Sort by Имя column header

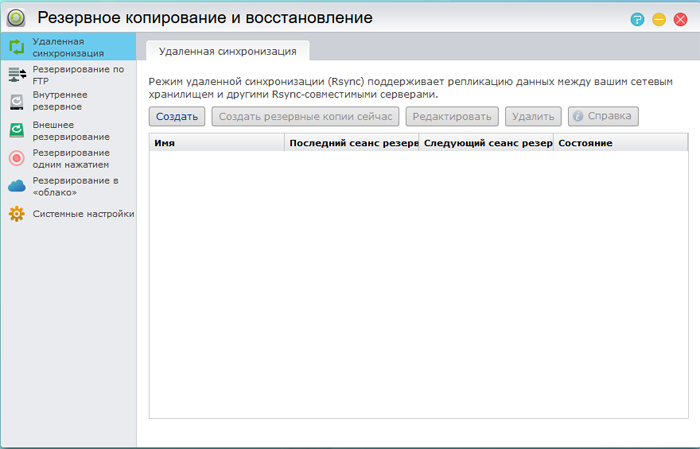(217, 143)
